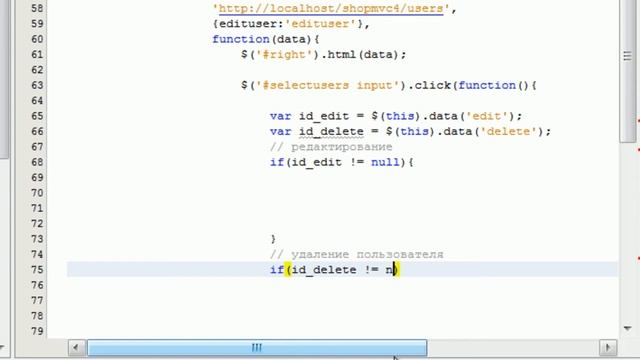This screenshot has width=640, height=360.
Task: Click line number 75 in gutter
Action: pos(37,270)
